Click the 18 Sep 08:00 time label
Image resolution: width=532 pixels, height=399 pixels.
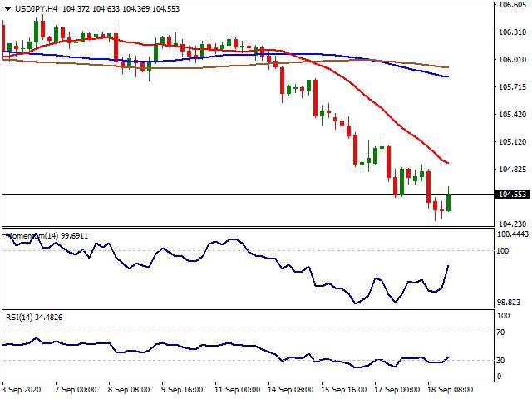click(x=451, y=390)
